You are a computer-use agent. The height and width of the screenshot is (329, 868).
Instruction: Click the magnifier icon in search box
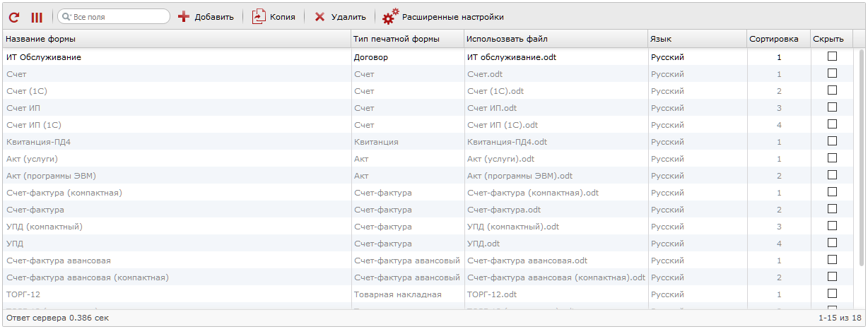pyautogui.click(x=66, y=16)
